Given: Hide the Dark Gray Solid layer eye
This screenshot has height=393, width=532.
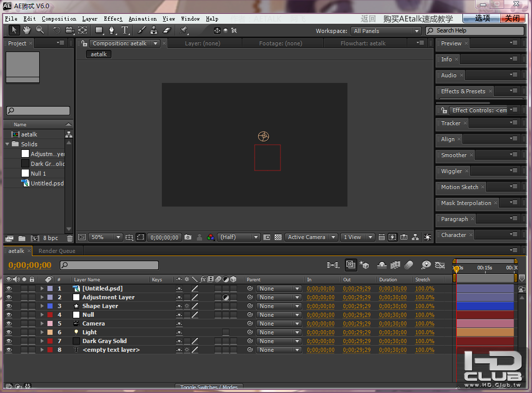Looking at the screenshot, I should [9, 341].
